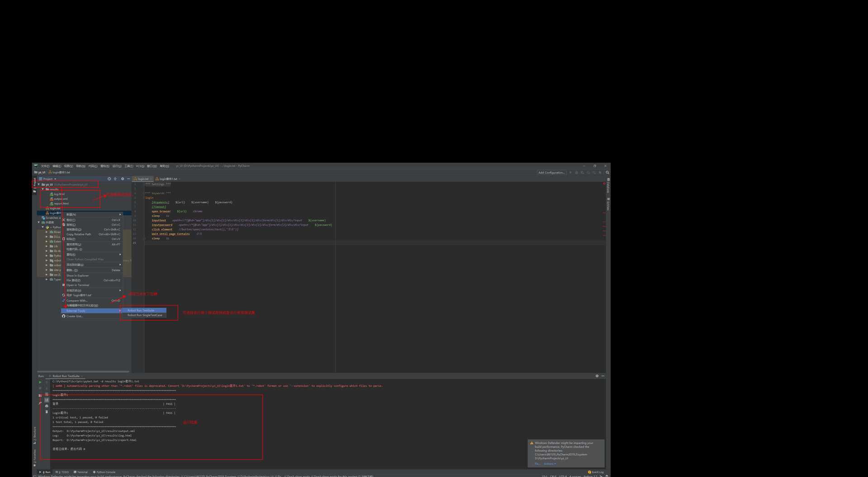Expand the External Tools submenu arrow

point(120,311)
